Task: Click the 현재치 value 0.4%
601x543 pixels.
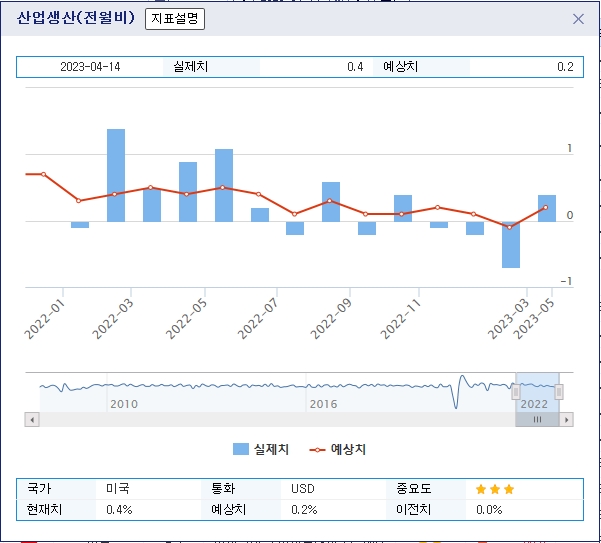Action: [119, 510]
